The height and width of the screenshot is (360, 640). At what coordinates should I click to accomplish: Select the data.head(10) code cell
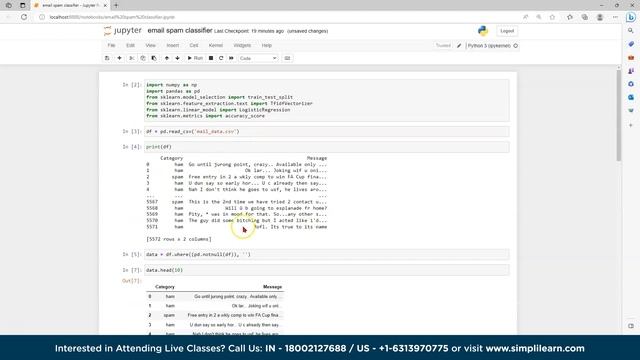click(x=327, y=270)
